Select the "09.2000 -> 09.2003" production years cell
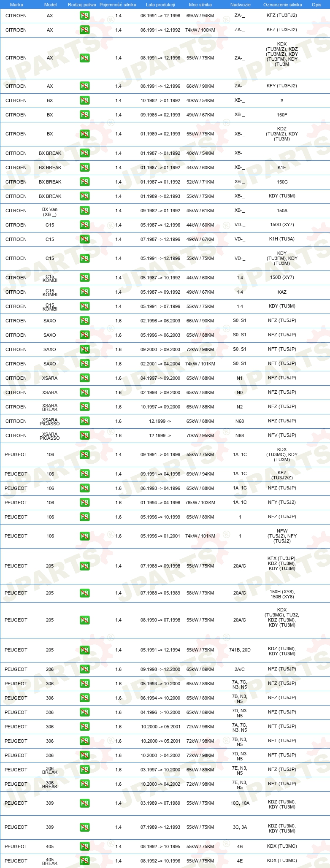This screenshot has width=330, height=868. click(160, 349)
